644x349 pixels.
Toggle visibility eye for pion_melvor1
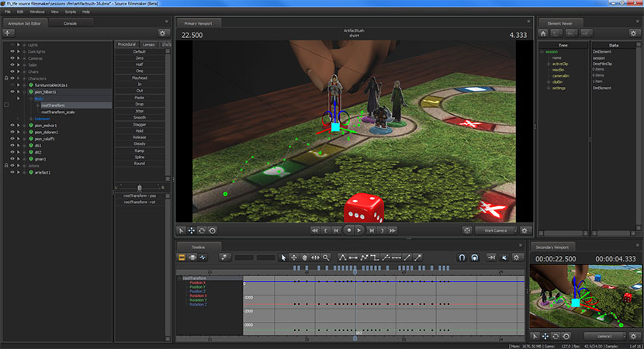click(12, 125)
